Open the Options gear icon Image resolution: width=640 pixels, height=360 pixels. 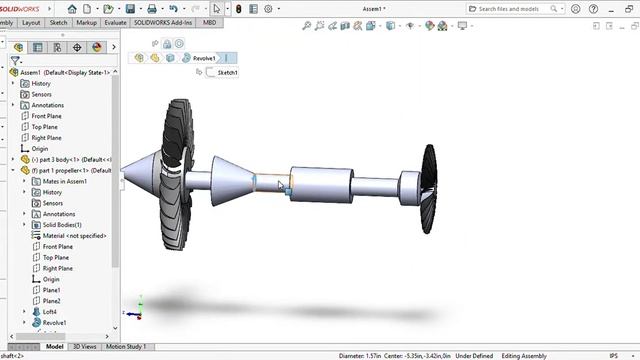(x=268, y=9)
